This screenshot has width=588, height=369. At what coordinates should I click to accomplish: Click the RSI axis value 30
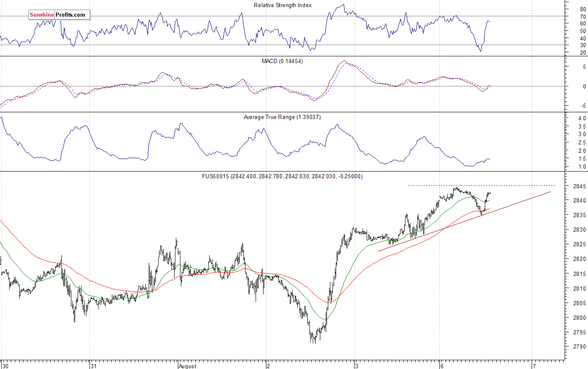click(582, 45)
